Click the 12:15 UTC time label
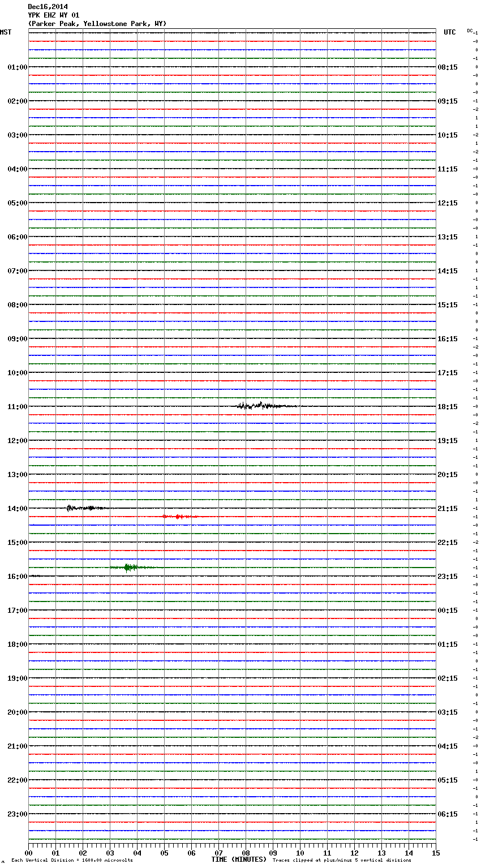Screen dimensions: 481x868 point(448,203)
